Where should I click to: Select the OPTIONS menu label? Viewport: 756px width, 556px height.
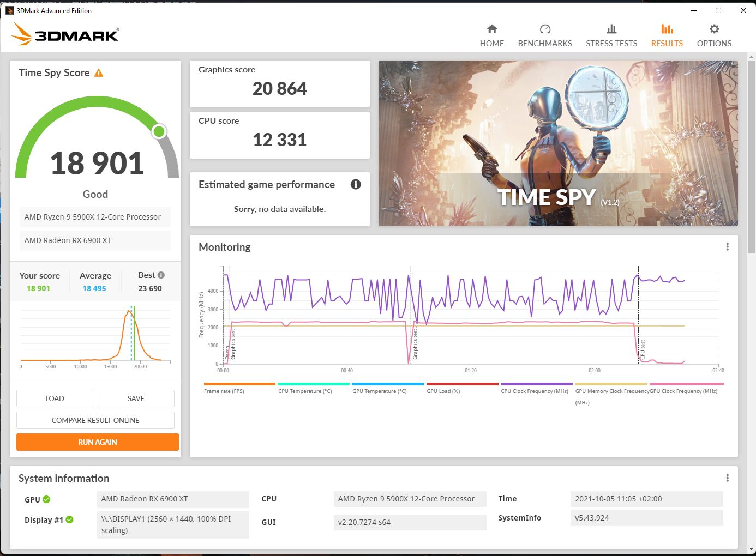[x=714, y=44]
